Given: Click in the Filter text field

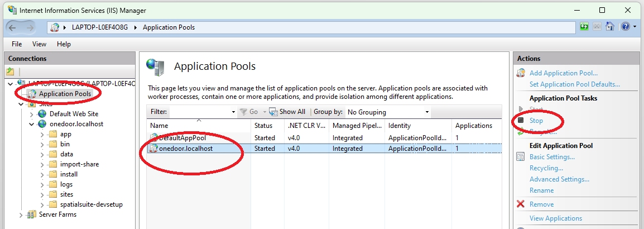Looking at the screenshot, I should 199,112.
